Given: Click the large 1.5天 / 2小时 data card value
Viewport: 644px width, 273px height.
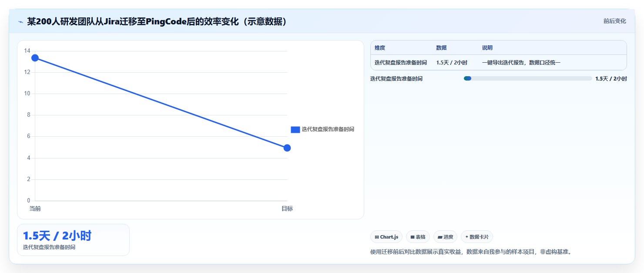Looking at the screenshot, I should pos(57,236).
